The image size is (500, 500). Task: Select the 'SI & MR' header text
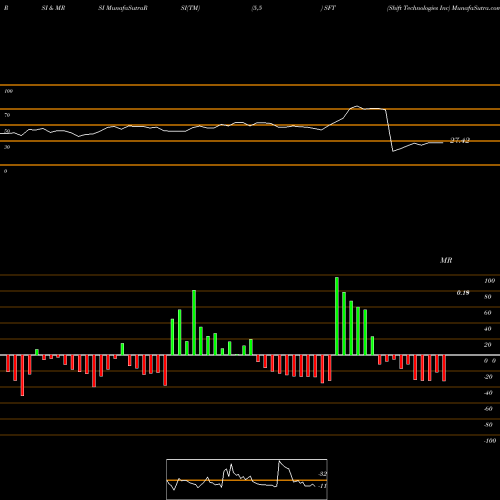pyautogui.click(x=53, y=8)
